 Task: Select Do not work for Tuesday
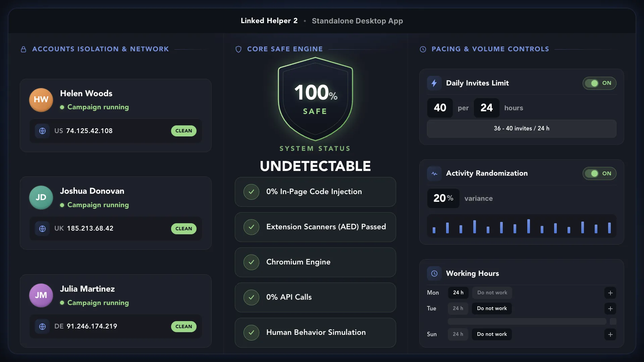click(x=492, y=308)
